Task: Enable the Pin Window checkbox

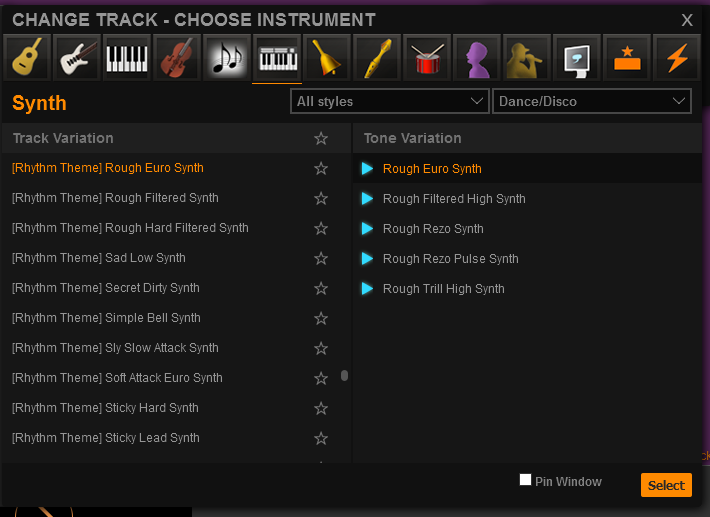Action: click(525, 480)
